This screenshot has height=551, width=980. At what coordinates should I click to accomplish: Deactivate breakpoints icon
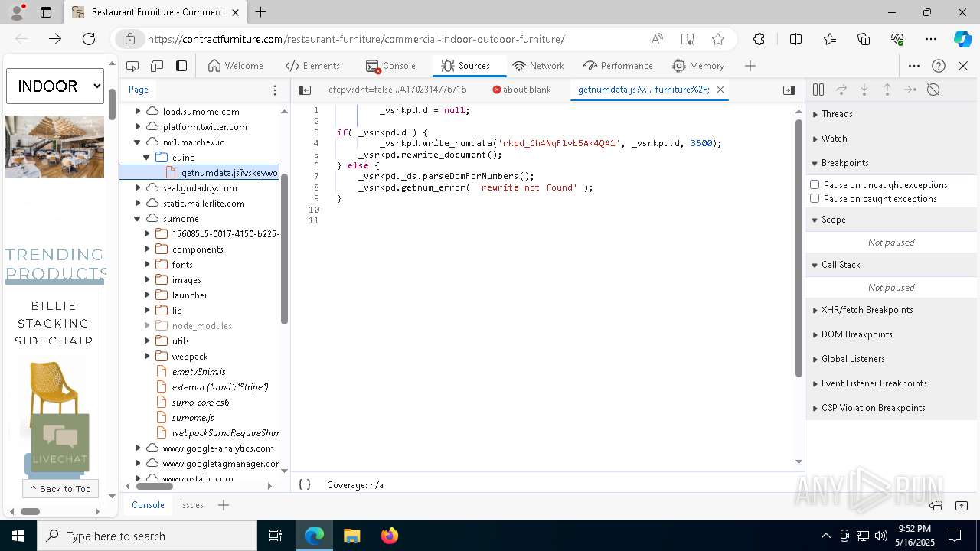point(933,90)
